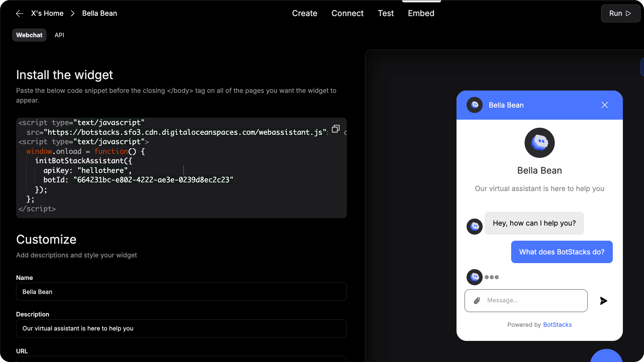Click the back arrow icon

19,13
